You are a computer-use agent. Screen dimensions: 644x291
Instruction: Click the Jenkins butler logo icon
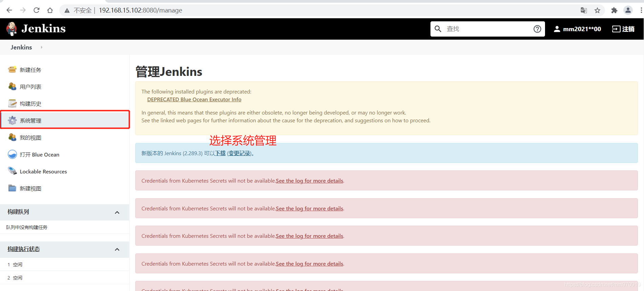point(12,29)
